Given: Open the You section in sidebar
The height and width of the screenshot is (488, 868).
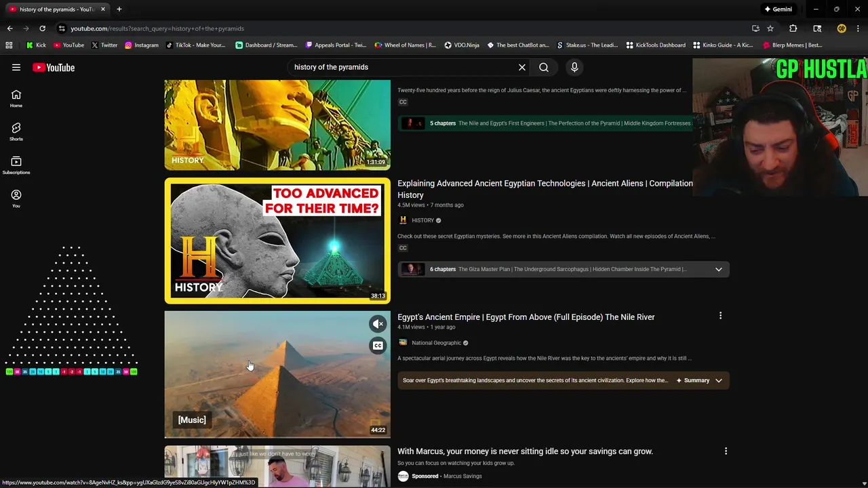Looking at the screenshot, I should click(x=16, y=199).
